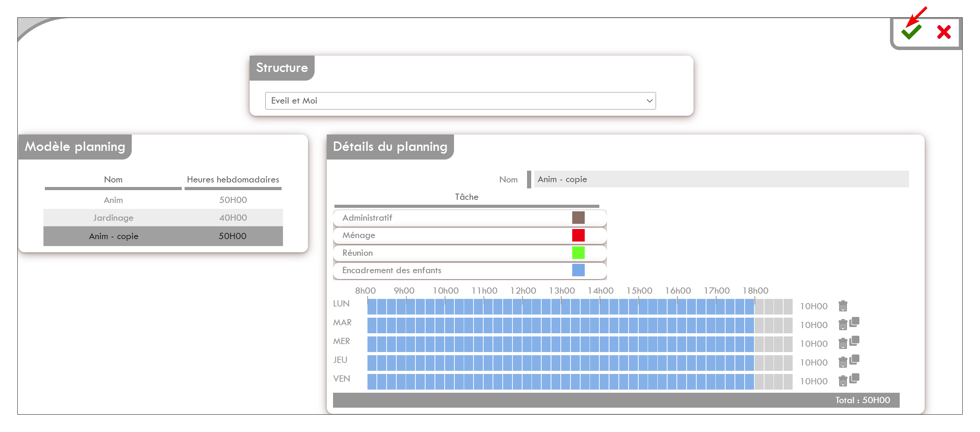980x432 pixels.
Task: Click the last grey slot on VEN
Action: click(788, 381)
